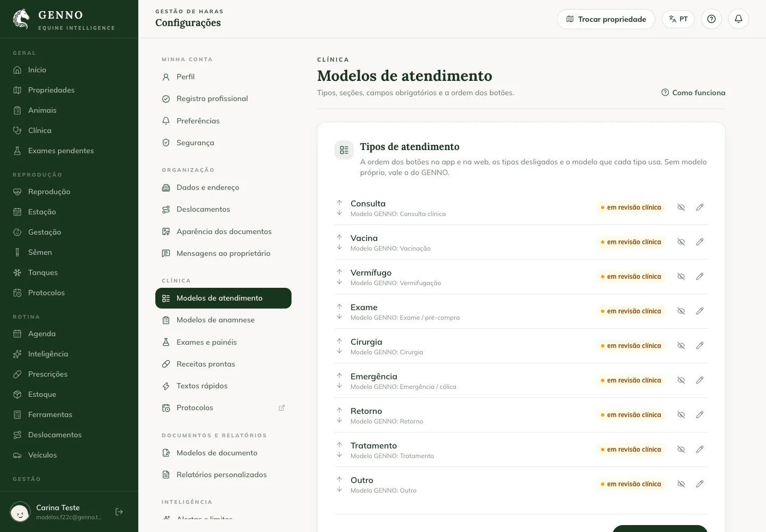Open the help question-mark icon in header
This screenshot has height=532, width=766.
[x=711, y=19]
